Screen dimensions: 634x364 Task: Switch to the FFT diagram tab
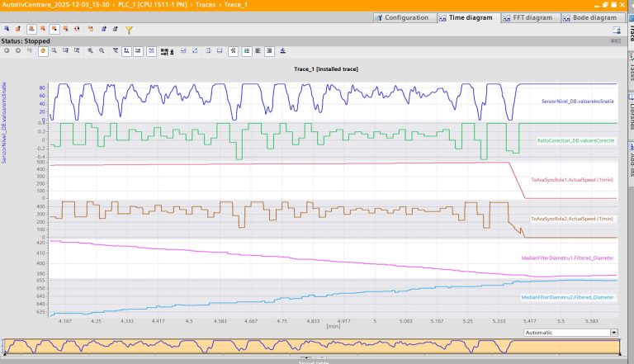pyautogui.click(x=529, y=17)
